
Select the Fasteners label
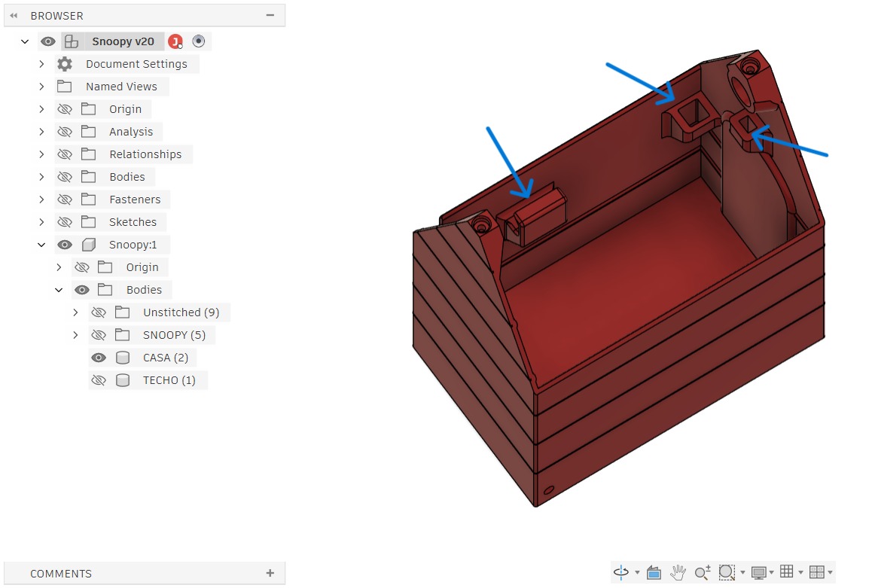click(x=135, y=199)
